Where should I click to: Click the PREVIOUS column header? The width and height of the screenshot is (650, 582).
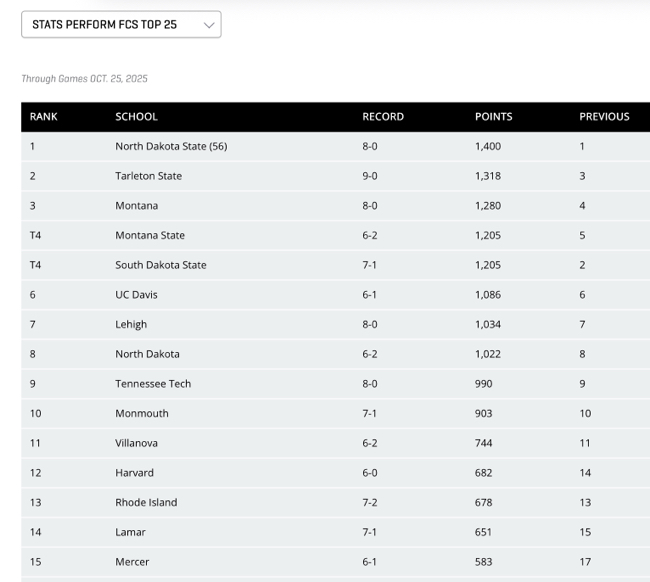(604, 116)
